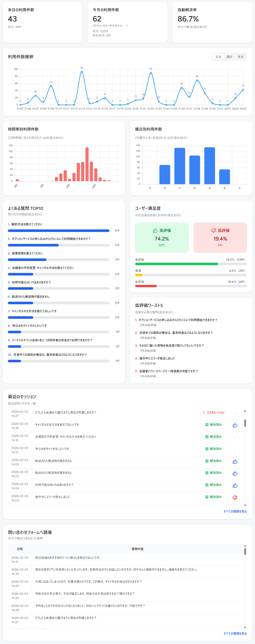Click the thumbs-up icon in the 高評価 card
Viewport: 255px width, 644px height.
coord(155,230)
